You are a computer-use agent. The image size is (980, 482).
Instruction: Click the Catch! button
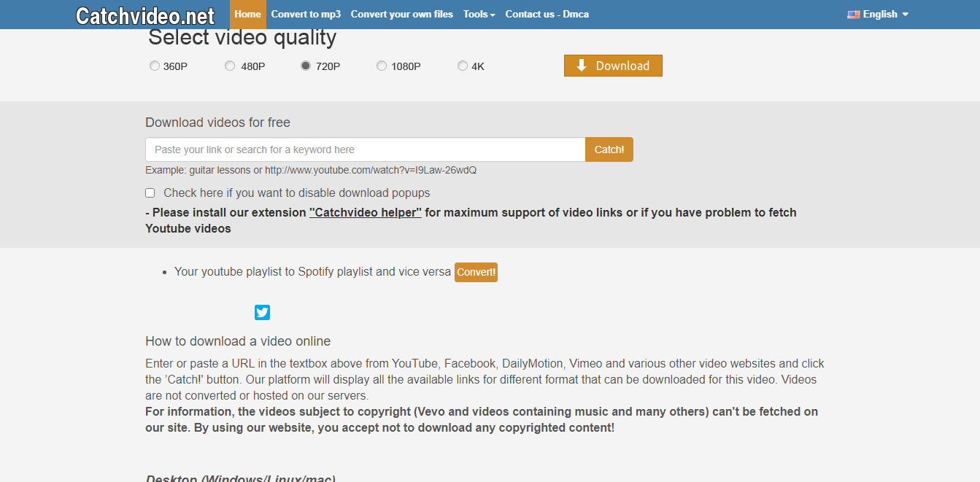[609, 149]
